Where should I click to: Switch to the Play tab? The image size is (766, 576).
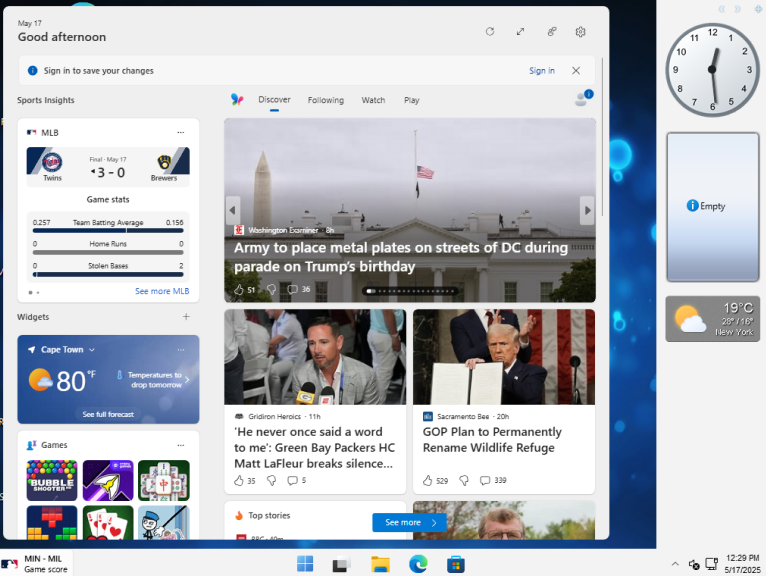click(x=411, y=100)
